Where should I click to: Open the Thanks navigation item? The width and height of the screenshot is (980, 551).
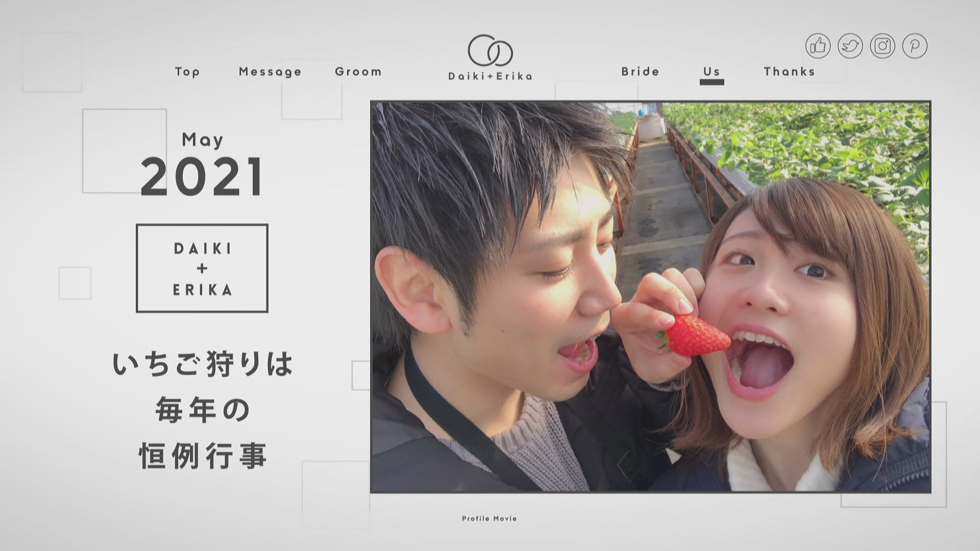tap(789, 71)
